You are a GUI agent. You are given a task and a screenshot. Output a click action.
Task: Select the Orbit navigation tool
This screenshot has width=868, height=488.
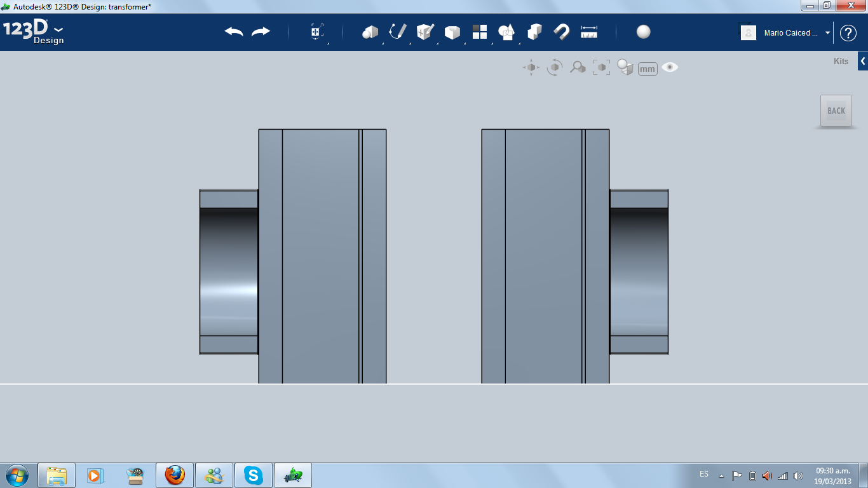click(x=555, y=67)
